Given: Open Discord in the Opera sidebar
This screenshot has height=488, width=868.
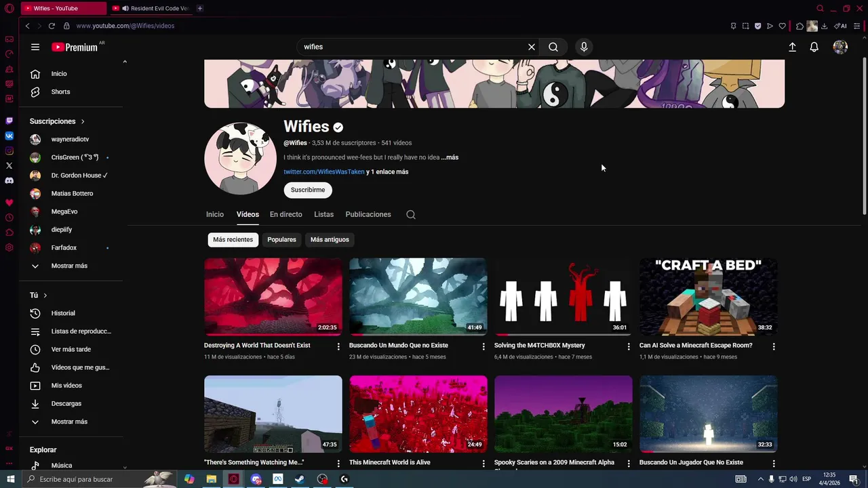Looking at the screenshot, I should click(x=9, y=180).
